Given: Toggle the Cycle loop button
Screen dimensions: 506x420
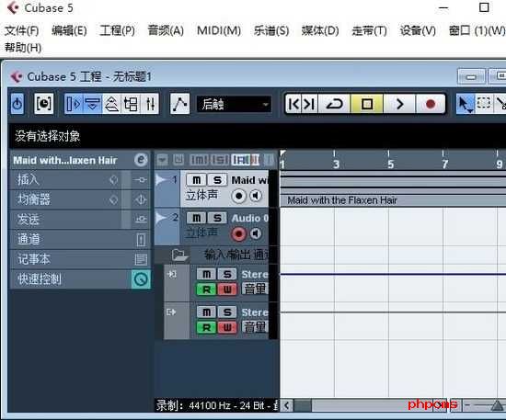Looking at the screenshot, I should click(x=334, y=104).
